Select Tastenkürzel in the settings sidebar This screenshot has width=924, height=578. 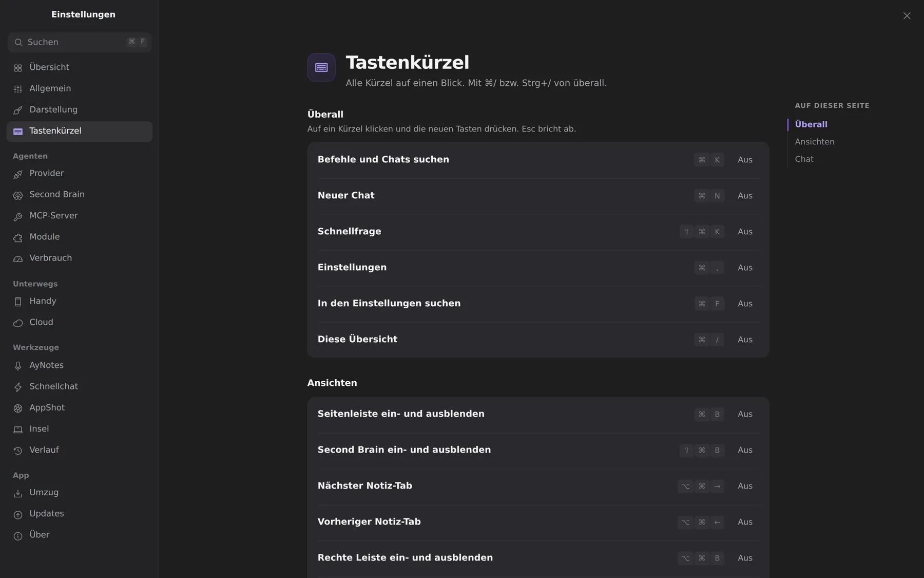pos(80,131)
